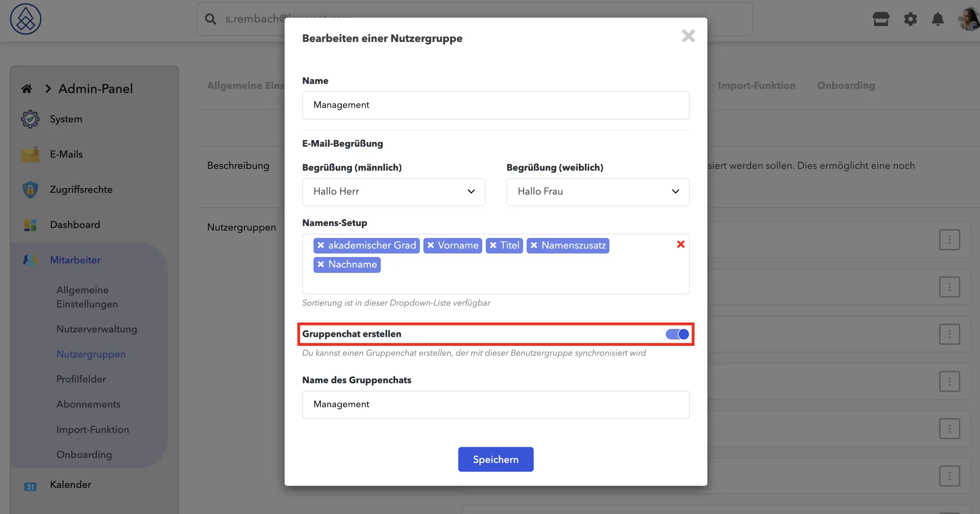Image resolution: width=980 pixels, height=514 pixels.
Task: Clear all Namens-Setup tags with red X
Action: tap(681, 244)
